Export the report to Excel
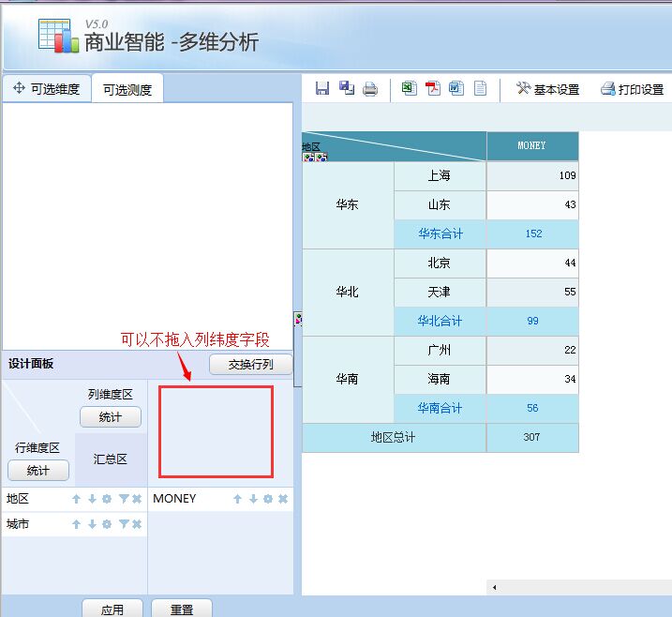The height and width of the screenshot is (617, 672). click(409, 89)
